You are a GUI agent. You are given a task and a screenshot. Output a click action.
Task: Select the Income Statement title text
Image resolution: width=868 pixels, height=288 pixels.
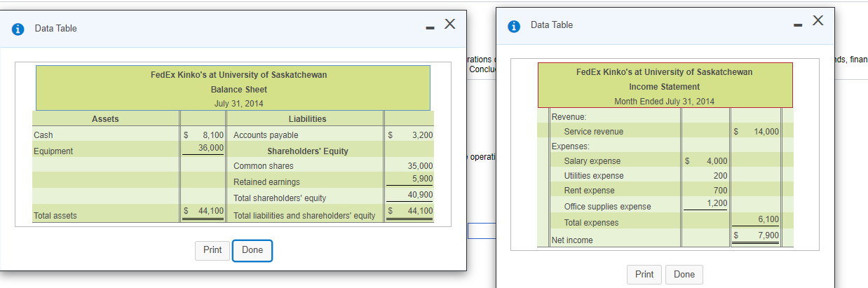(665, 87)
